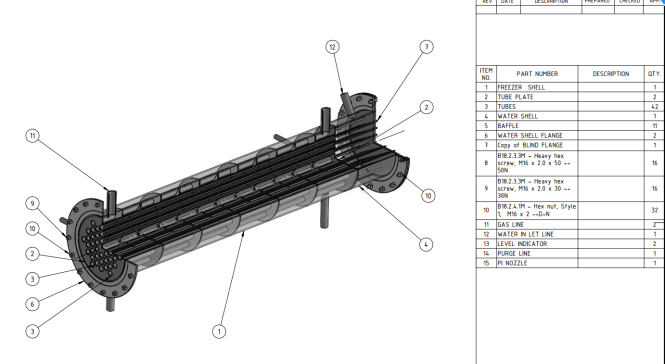Select the PURGE LINE part cell

coord(537,253)
